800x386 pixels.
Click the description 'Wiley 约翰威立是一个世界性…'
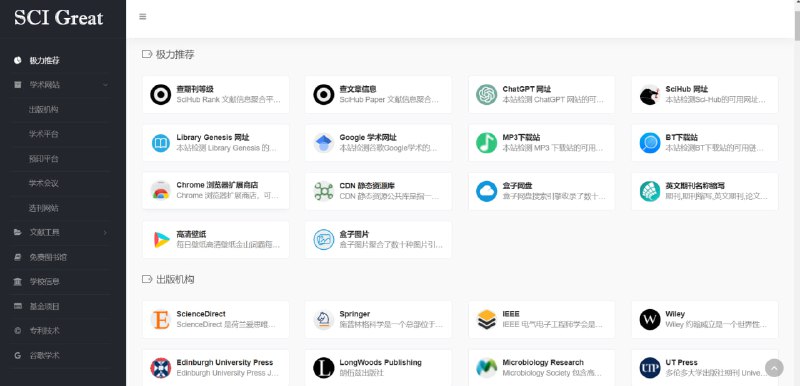[716, 325]
